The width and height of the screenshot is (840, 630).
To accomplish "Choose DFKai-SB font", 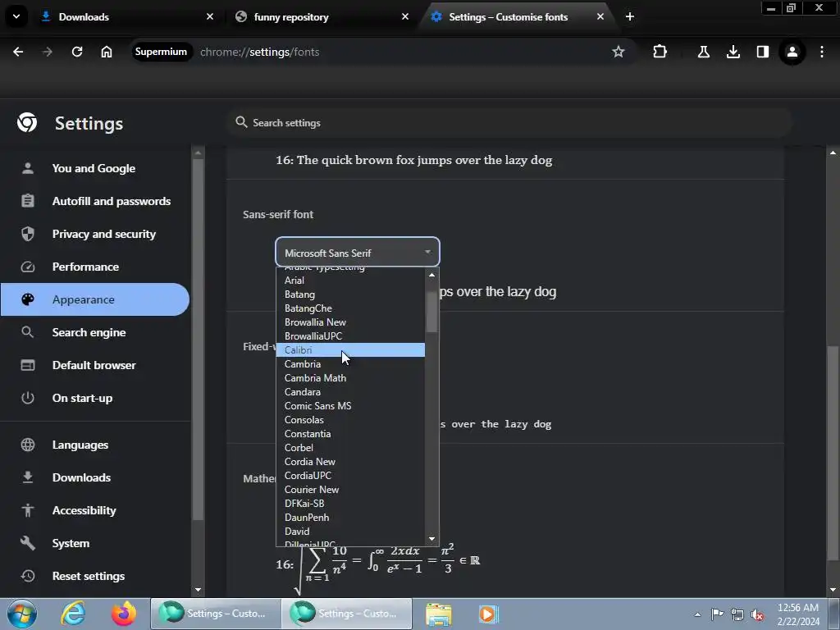I will (x=350, y=503).
